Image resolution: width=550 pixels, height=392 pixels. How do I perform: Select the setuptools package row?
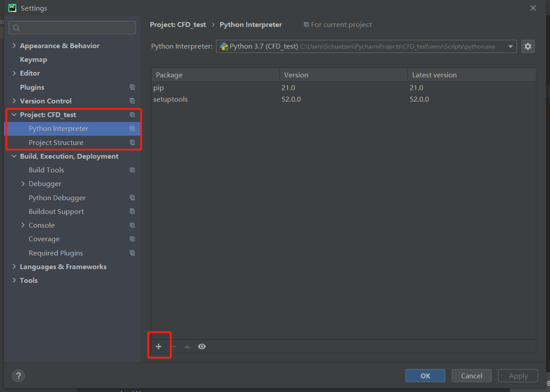tap(171, 99)
